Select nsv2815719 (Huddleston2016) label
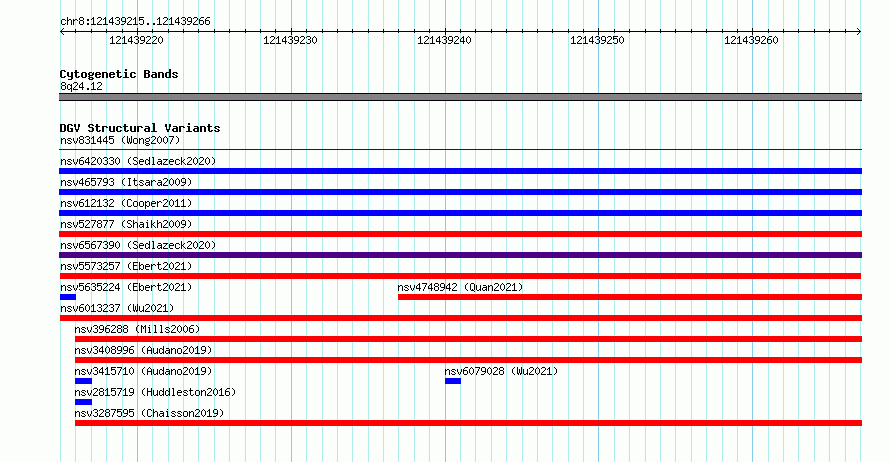This screenshot has width=890, height=462. click(155, 392)
